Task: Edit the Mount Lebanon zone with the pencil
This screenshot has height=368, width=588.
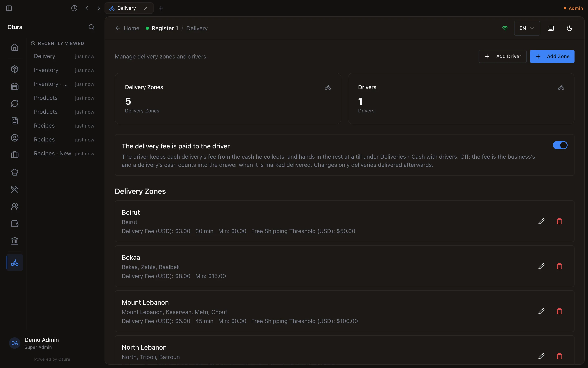Action: coord(541,311)
